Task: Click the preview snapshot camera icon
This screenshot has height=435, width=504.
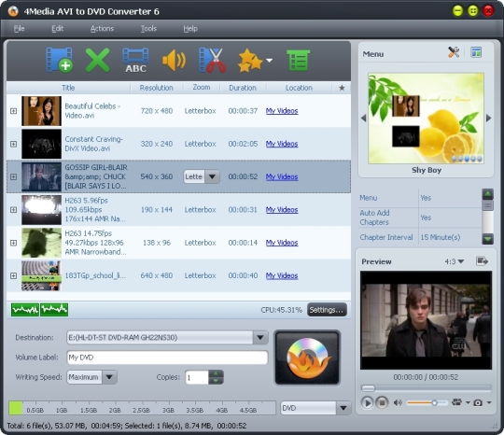Action: click(x=478, y=402)
